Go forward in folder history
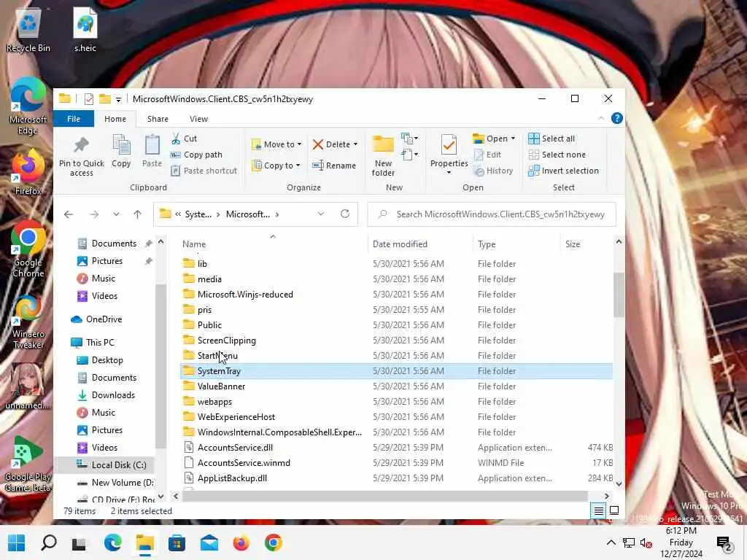The image size is (747, 560). [x=94, y=214]
